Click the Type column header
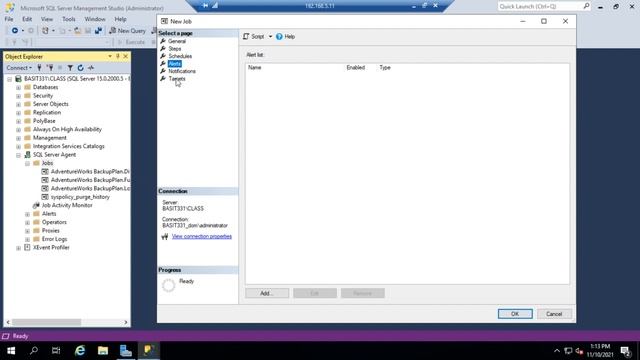Image resolution: width=640 pixels, height=360 pixels. [385, 67]
